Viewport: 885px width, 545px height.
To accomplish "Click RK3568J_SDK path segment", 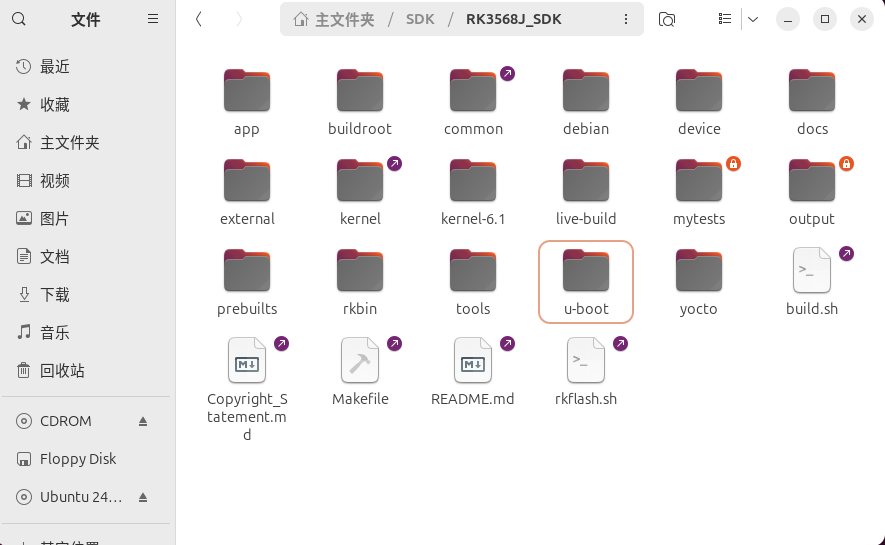I will 514,19.
